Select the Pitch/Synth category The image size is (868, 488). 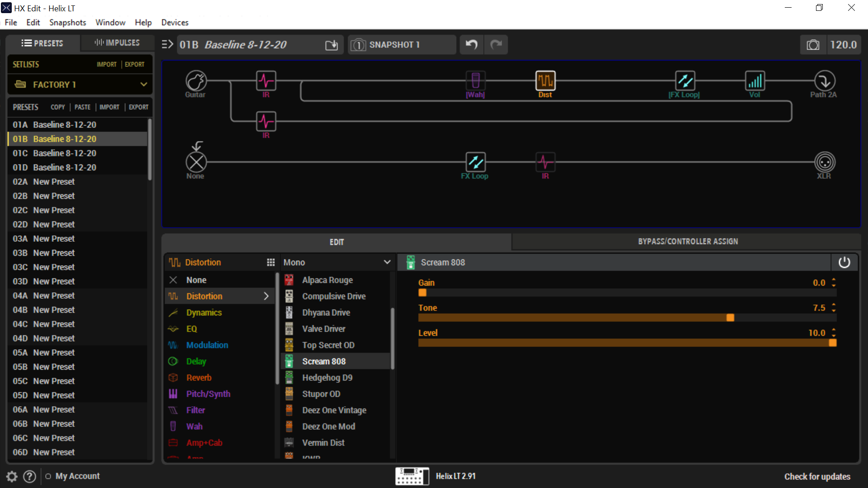click(220, 394)
